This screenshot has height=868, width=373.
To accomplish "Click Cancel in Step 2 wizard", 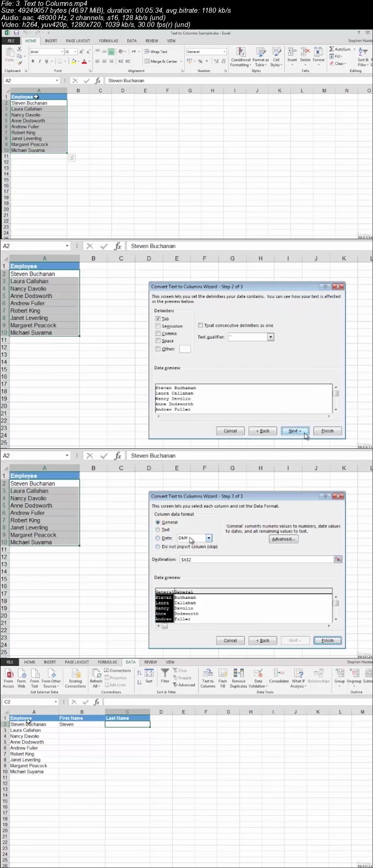I will 230,431.
